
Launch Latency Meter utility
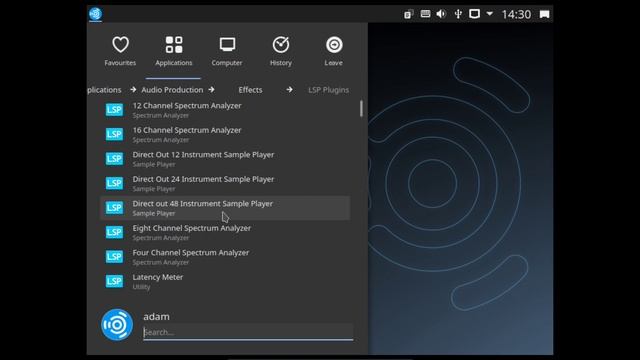(x=225, y=281)
